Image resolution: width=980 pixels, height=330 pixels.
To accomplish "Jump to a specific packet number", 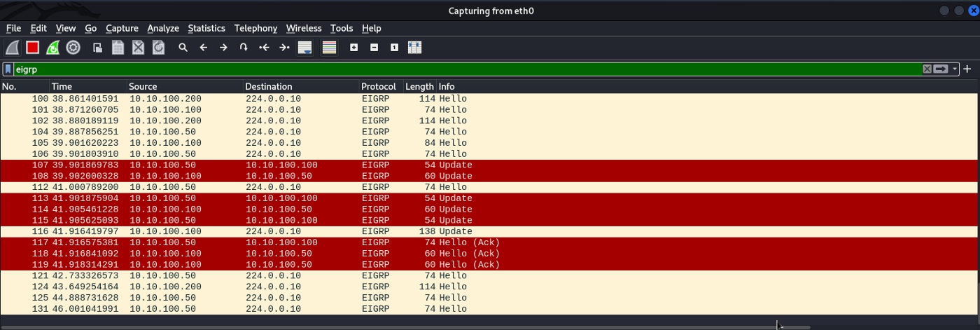I will (244, 48).
